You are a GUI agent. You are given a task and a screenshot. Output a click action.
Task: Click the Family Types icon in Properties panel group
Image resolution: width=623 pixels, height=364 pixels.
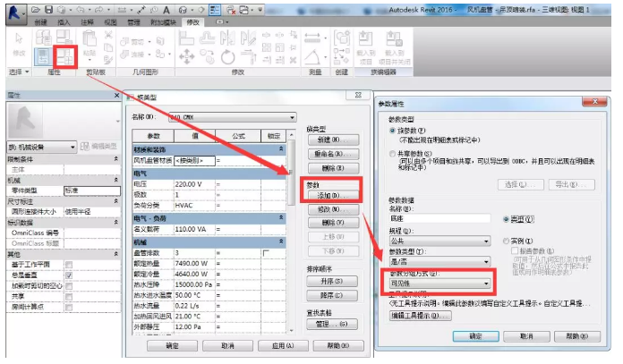click(65, 56)
